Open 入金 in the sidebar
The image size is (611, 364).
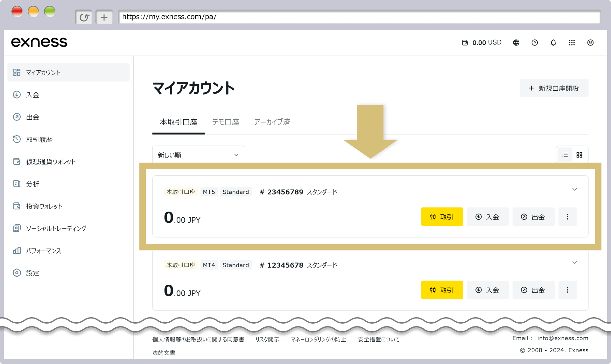point(68,95)
